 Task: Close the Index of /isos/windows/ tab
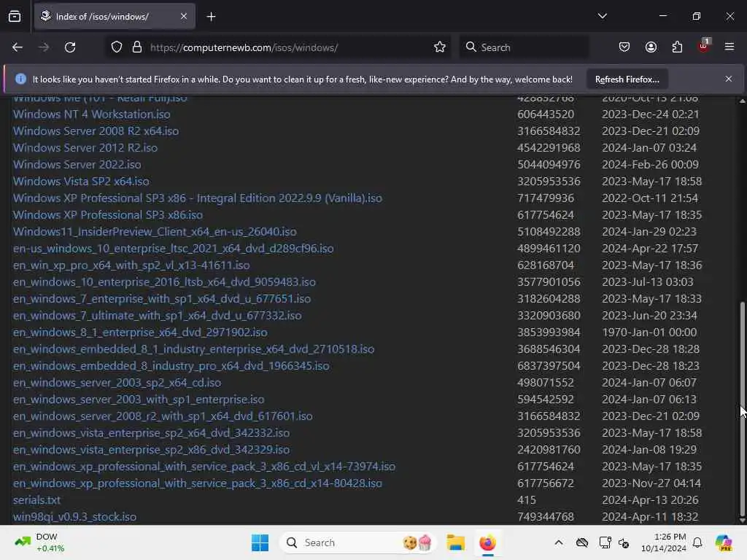tap(184, 16)
